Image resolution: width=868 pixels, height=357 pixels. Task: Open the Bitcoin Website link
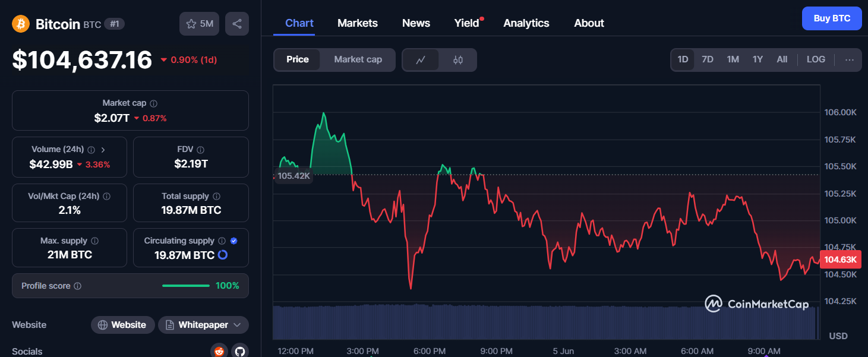pyautogui.click(x=123, y=325)
